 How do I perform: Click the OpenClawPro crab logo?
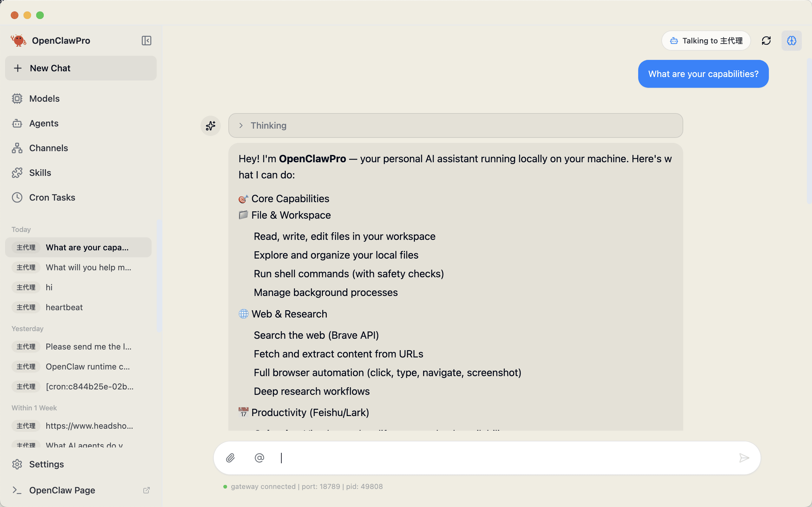pyautogui.click(x=18, y=40)
